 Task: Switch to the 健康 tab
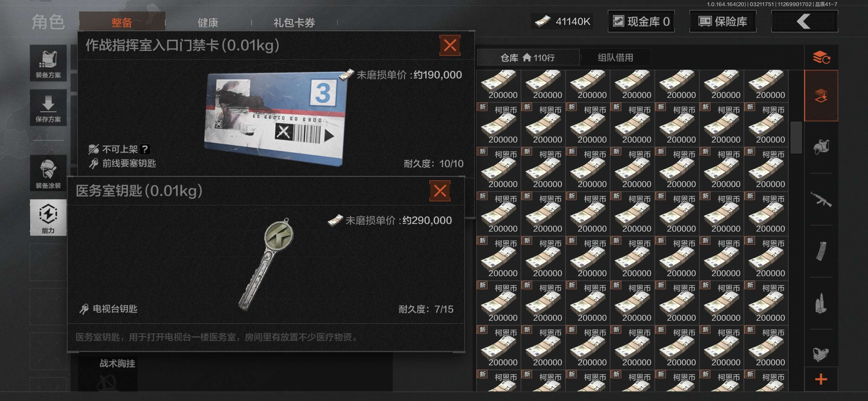pos(208,23)
